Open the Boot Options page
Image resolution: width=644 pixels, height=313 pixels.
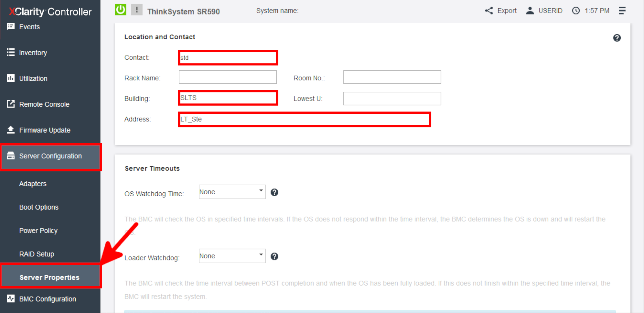[x=38, y=207]
